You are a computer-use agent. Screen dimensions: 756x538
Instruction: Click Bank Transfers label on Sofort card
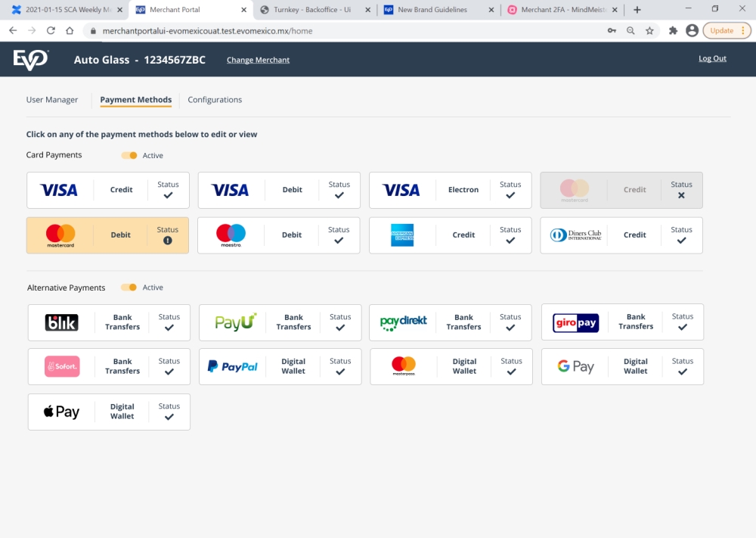pos(122,366)
